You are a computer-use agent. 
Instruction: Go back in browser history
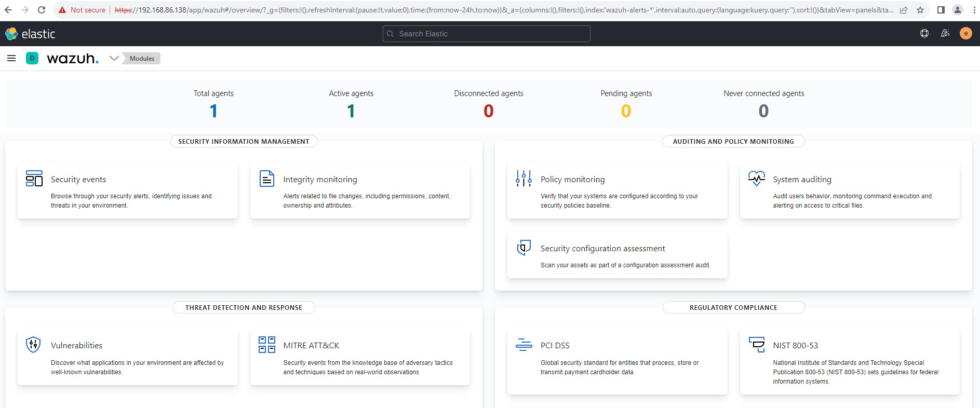(8, 10)
